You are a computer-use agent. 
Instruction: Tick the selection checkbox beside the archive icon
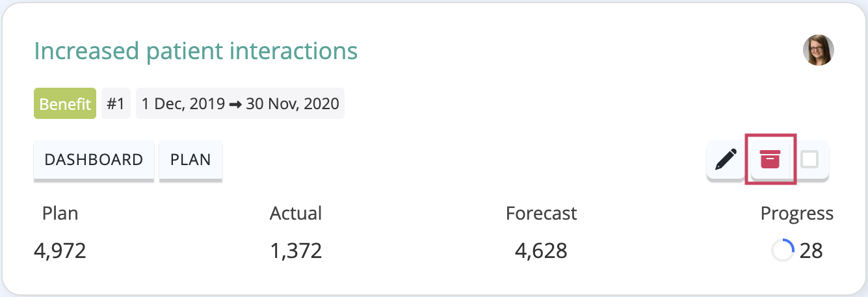pos(809,159)
